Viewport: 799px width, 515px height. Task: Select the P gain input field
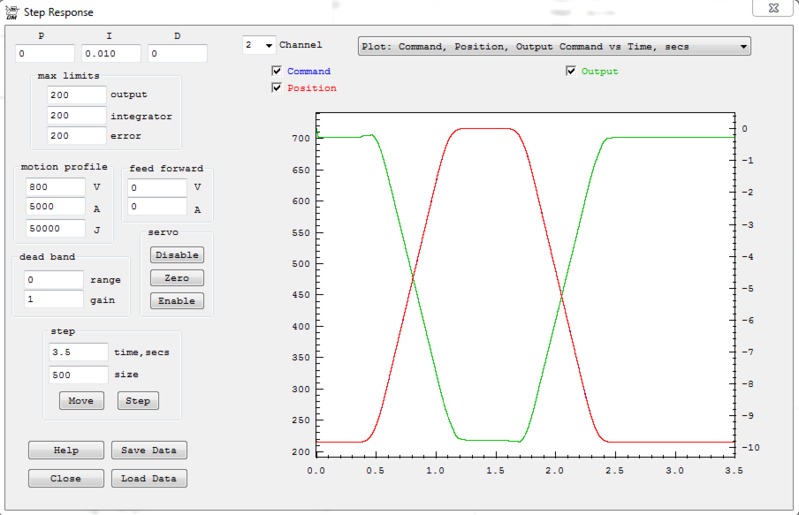pos(45,54)
